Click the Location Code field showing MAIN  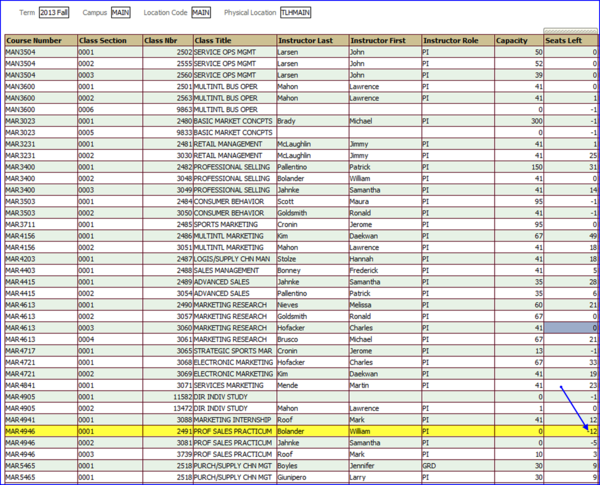point(201,13)
